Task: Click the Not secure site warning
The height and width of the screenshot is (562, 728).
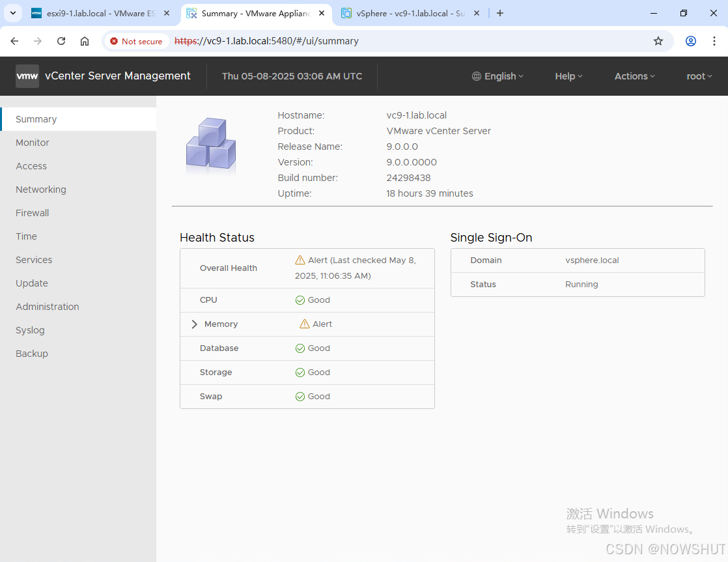Action: [x=136, y=41]
